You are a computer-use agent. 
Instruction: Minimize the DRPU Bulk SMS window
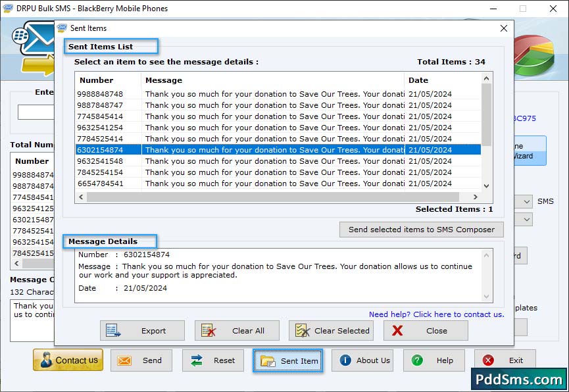493,9
